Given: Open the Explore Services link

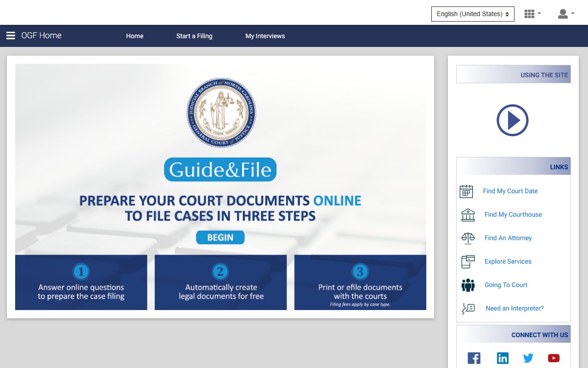Looking at the screenshot, I should 508,261.
